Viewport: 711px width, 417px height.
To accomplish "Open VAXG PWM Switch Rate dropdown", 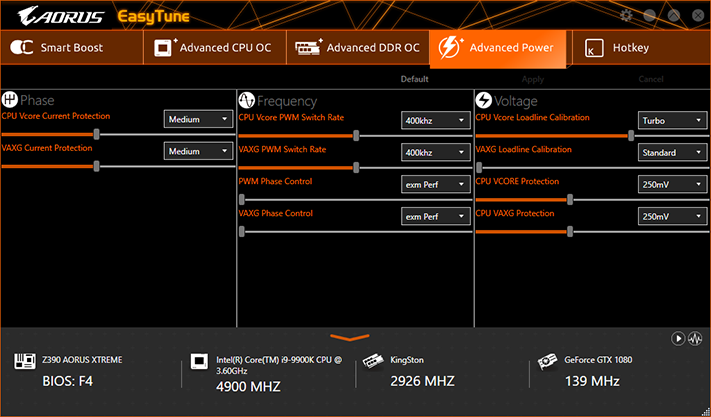I will tap(435, 153).
